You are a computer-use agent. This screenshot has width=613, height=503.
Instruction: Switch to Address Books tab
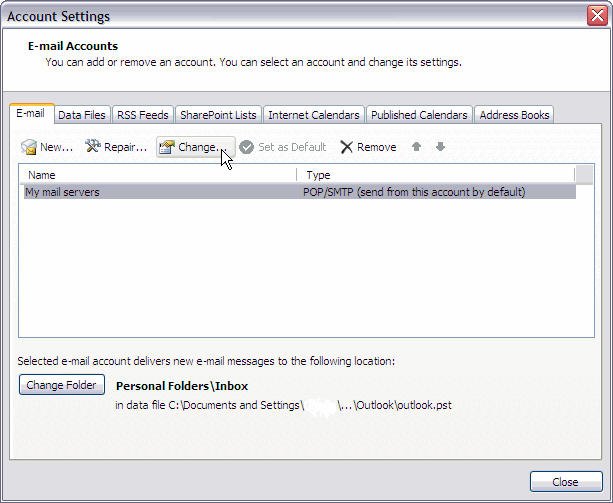(514, 115)
